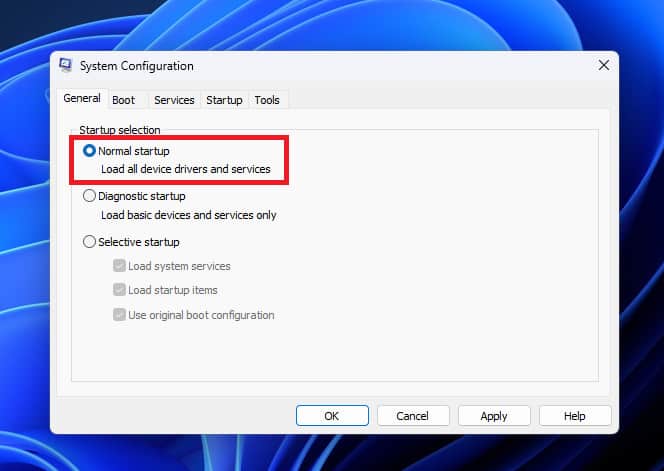Image resolution: width=664 pixels, height=471 pixels.
Task: Toggle Use original boot configuration checkbox
Action: (x=119, y=315)
